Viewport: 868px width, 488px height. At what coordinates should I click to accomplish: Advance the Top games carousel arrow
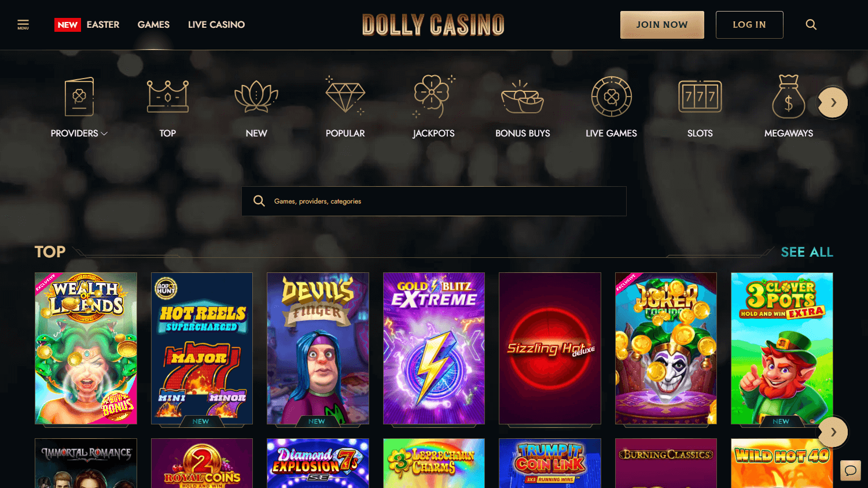[x=833, y=432]
